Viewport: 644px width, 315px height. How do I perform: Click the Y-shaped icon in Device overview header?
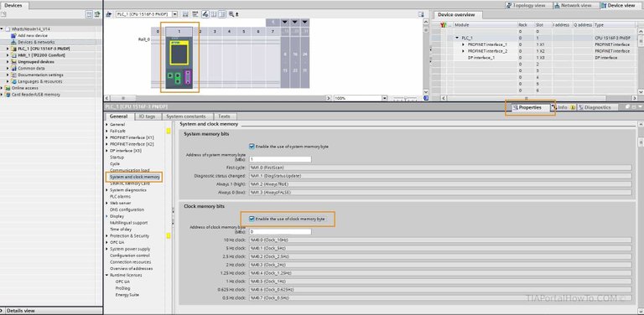(443, 25)
